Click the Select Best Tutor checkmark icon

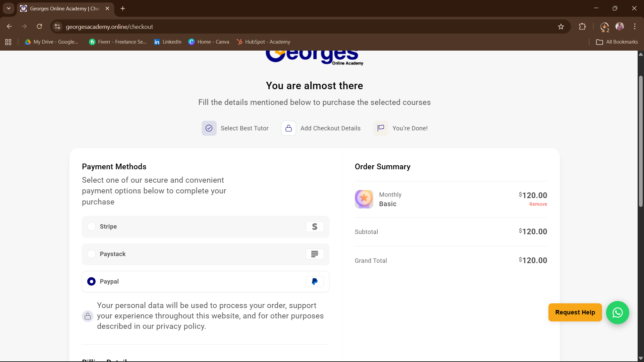tap(209, 128)
